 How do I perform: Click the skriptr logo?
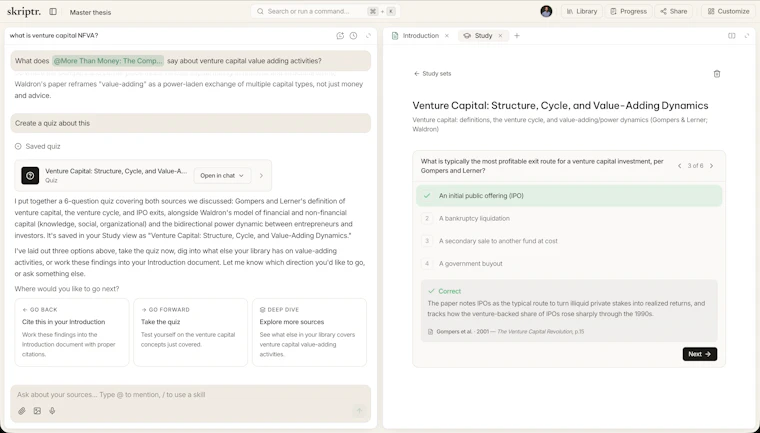24,12
